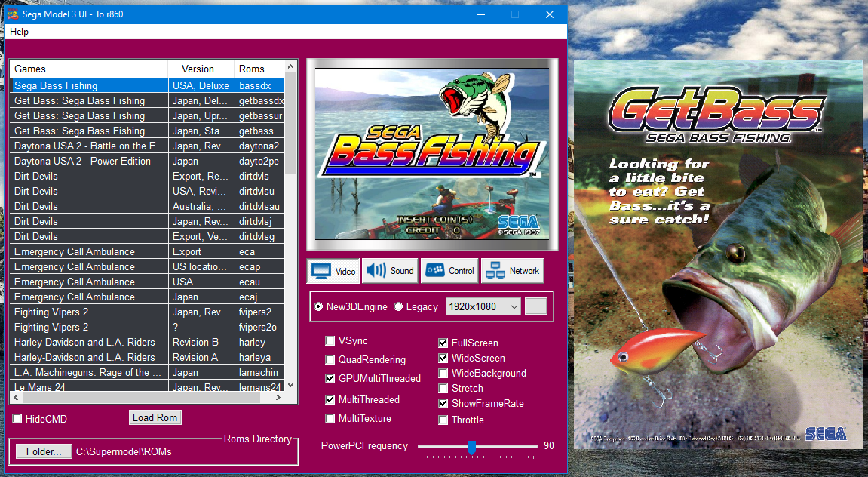868x477 pixels.
Task: Enable the Throttle checkbox
Action: (x=443, y=420)
